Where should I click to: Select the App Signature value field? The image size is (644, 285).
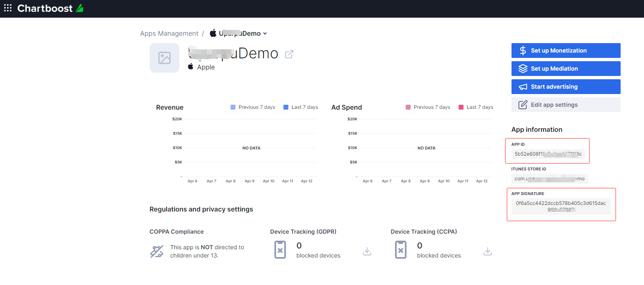pos(561,206)
